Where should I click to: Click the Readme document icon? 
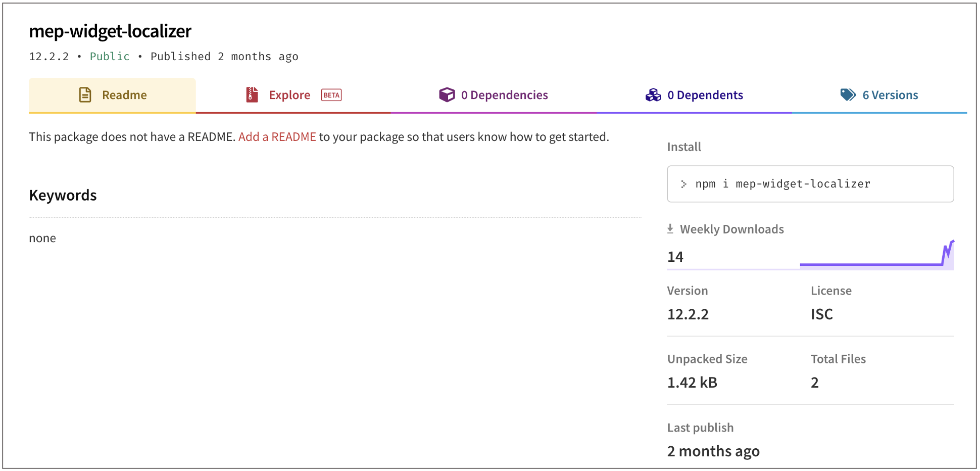click(85, 95)
